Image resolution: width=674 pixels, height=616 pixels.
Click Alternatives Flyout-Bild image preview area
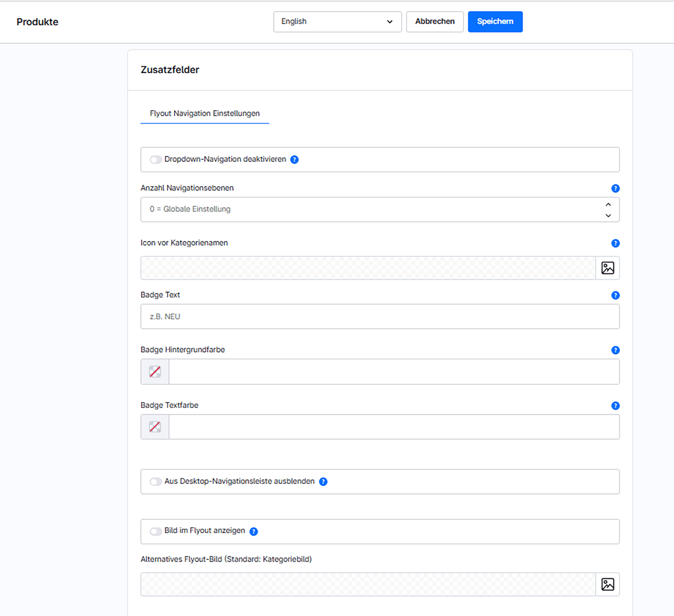[x=368, y=584]
